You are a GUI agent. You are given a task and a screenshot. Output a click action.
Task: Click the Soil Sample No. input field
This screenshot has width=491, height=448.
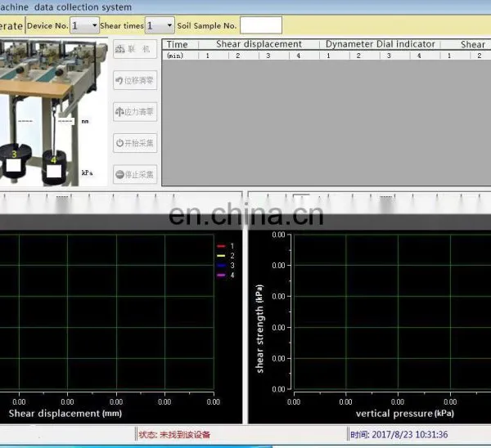[x=261, y=25]
